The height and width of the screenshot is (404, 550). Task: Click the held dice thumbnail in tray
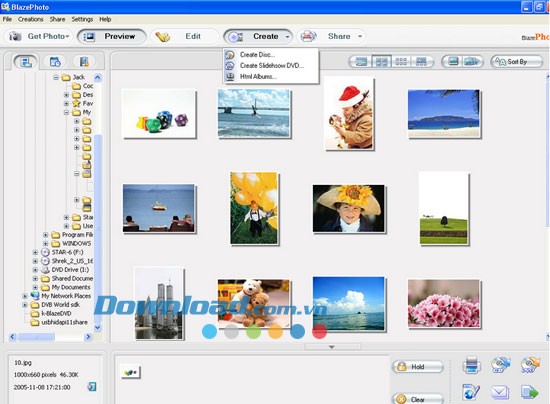(x=130, y=372)
